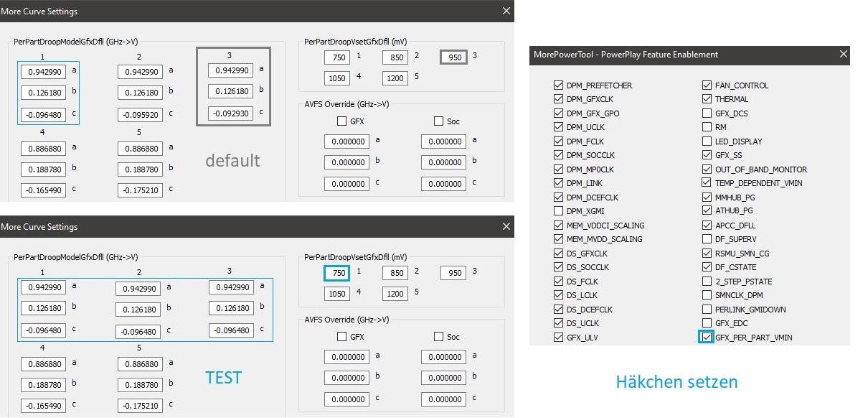Uncheck the FAN_CONTROL feature
The image size is (868, 418).
(707, 85)
